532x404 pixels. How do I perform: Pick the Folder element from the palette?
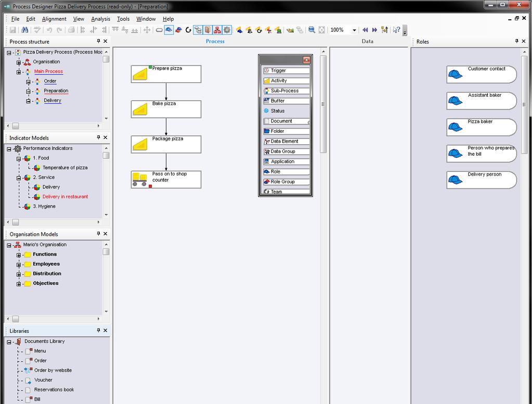pyautogui.click(x=287, y=131)
